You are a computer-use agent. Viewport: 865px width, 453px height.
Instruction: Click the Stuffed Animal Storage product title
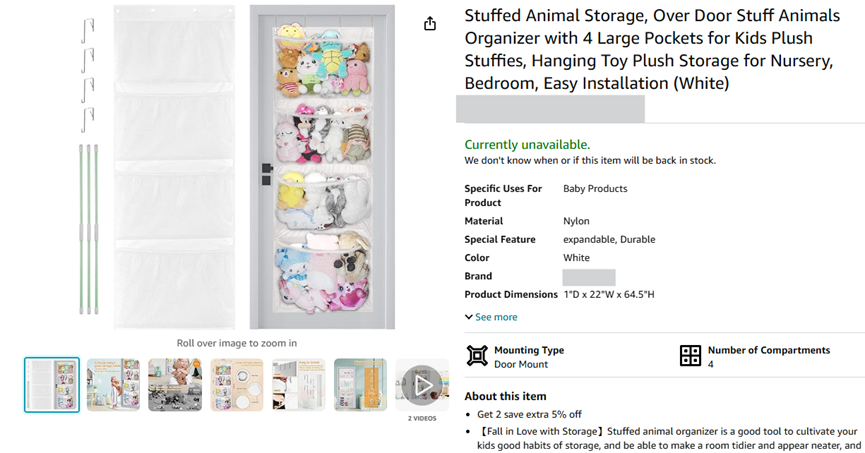click(x=651, y=49)
